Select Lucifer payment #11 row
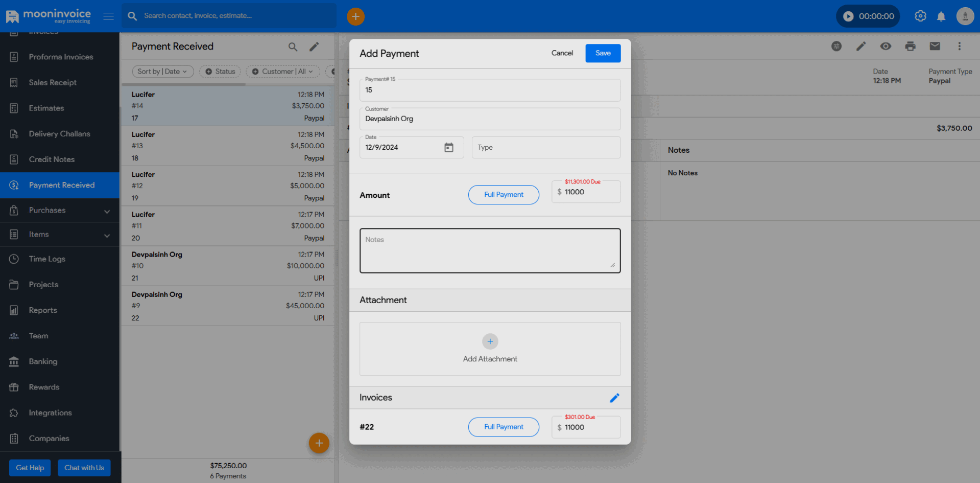Image resolution: width=980 pixels, height=483 pixels. click(228, 226)
